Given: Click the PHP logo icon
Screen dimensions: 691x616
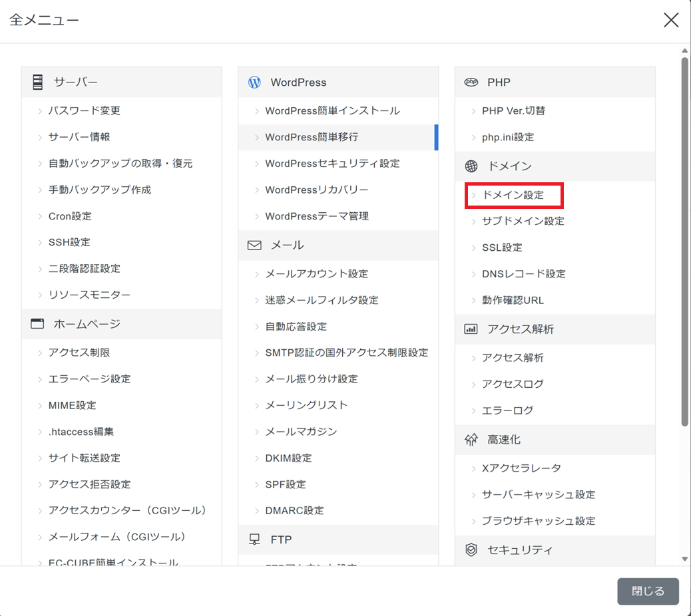Looking at the screenshot, I should pos(471,82).
